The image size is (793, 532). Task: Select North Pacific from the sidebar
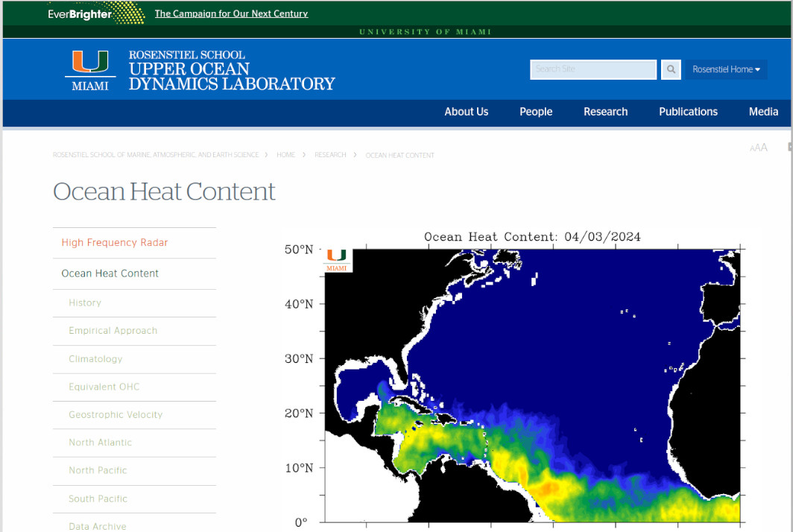(x=98, y=470)
